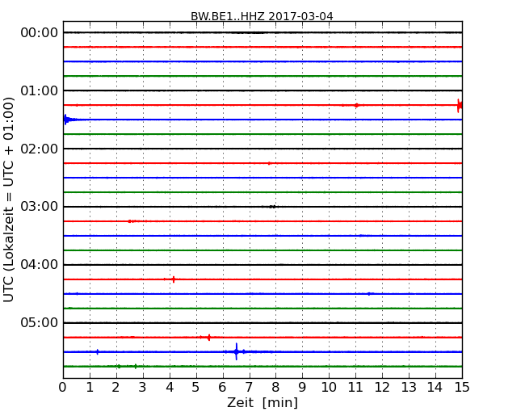Select the 05:00 y-axis tick label
Image resolution: width=525 pixels, height=420 pixels.
coord(40,322)
